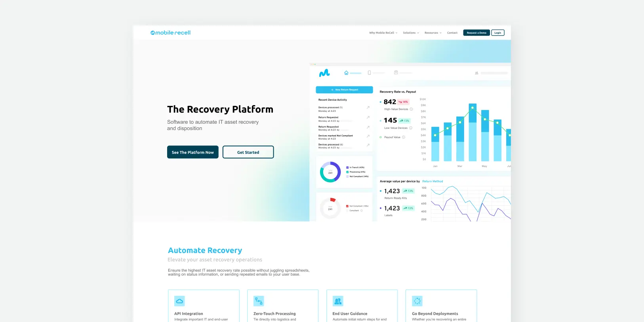Expand the Resources dropdown menu
644x322 pixels.
coord(433,33)
